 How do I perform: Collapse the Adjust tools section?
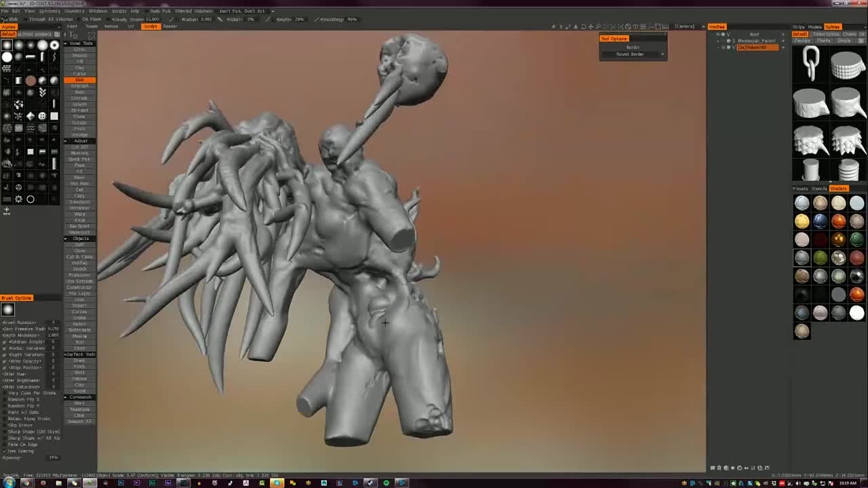pyautogui.click(x=66, y=141)
